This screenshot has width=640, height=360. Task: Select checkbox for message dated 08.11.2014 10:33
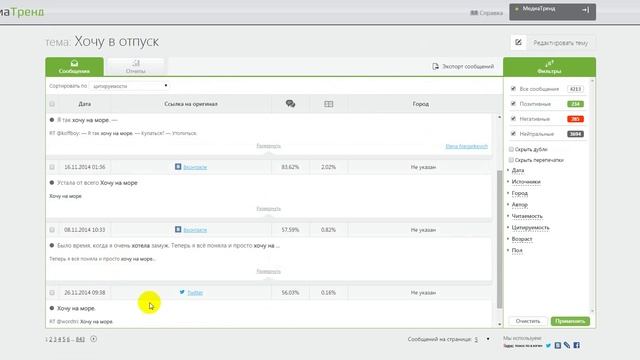point(52,230)
